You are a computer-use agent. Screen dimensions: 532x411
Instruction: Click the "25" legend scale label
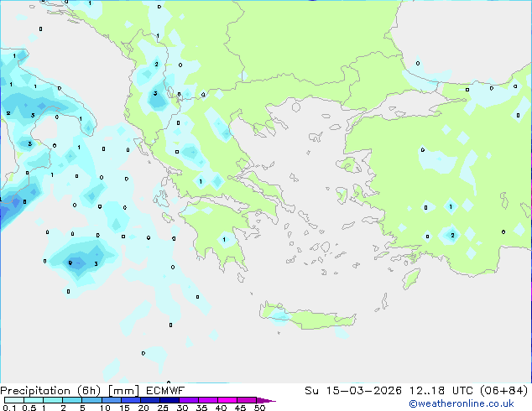163,408
